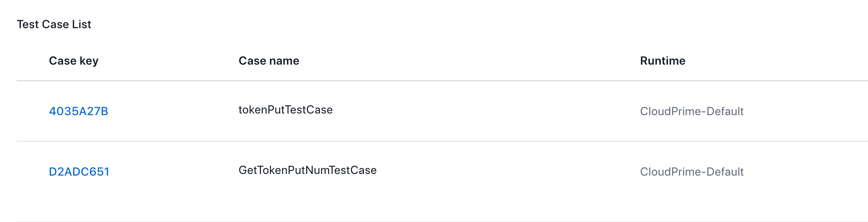Open case key D2ADC651 link

(x=79, y=171)
